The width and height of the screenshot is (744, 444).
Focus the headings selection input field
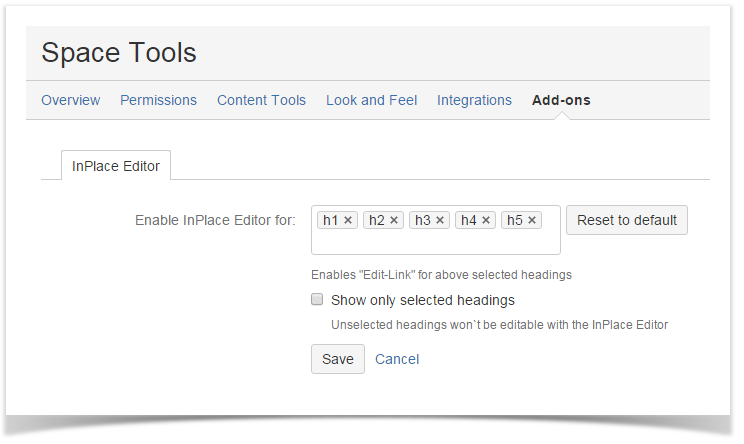click(436, 242)
